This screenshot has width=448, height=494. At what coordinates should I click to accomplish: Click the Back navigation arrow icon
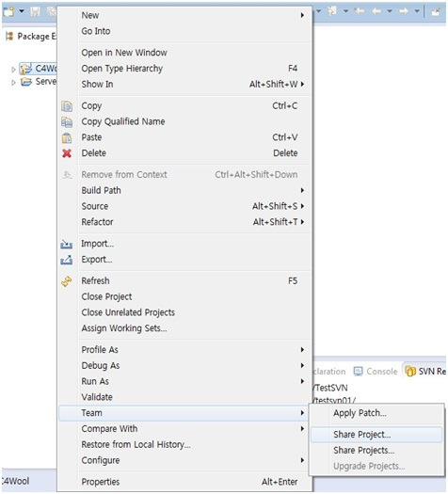(x=376, y=11)
